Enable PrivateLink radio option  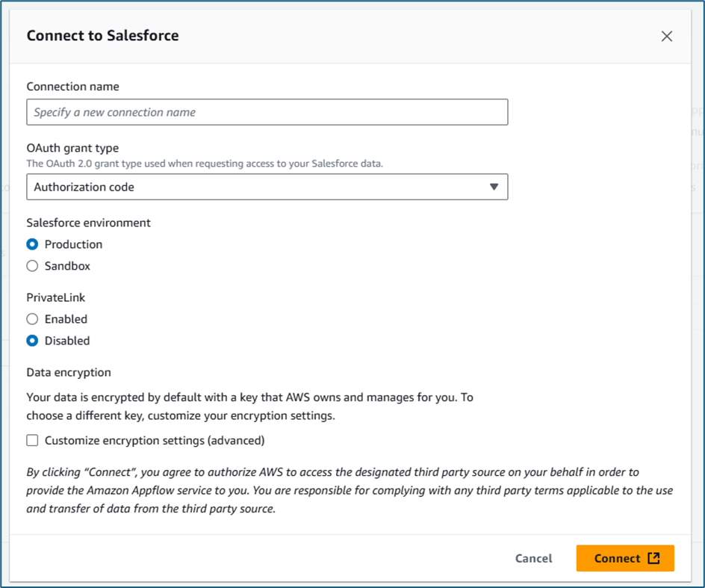(32, 319)
